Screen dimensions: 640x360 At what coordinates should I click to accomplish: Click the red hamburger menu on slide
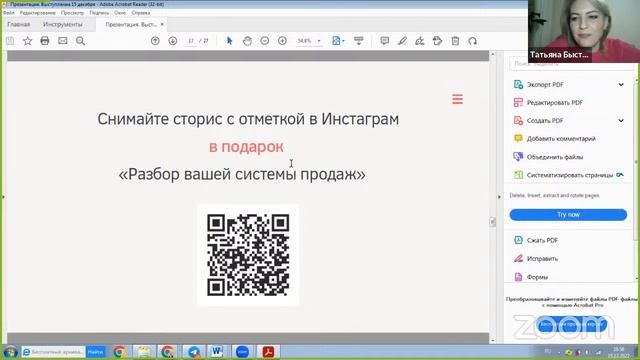tap(458, 99)
